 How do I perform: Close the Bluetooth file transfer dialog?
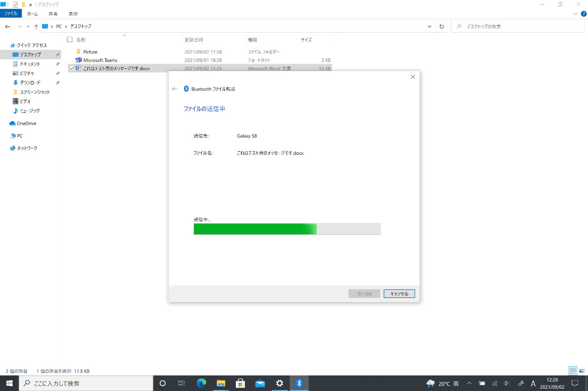(413, 77)
